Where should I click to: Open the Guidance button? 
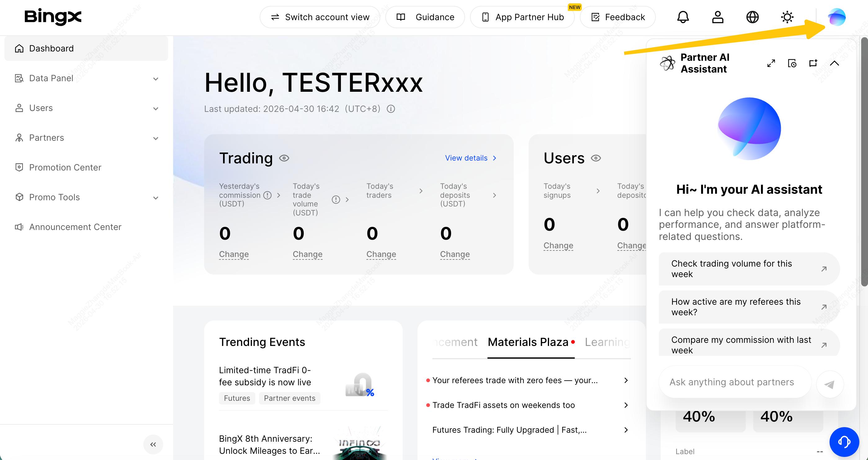coord(425,17)
